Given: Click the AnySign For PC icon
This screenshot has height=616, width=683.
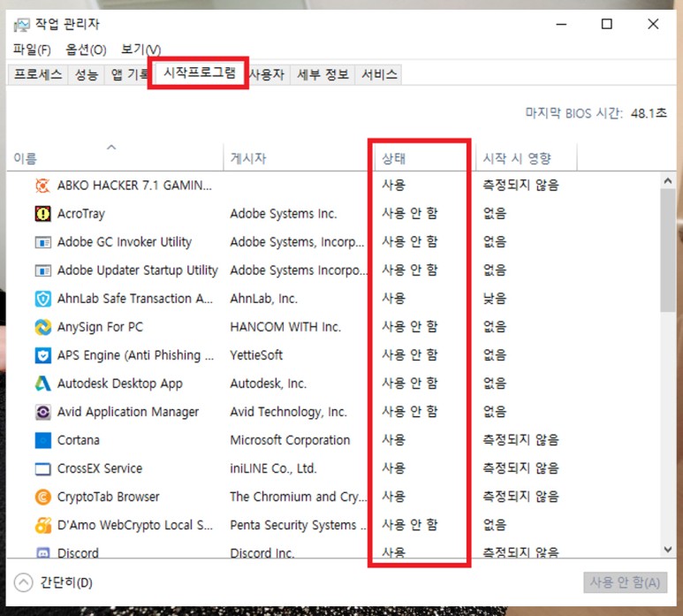Looking at the screenshot, I should (x=42, y=327).
